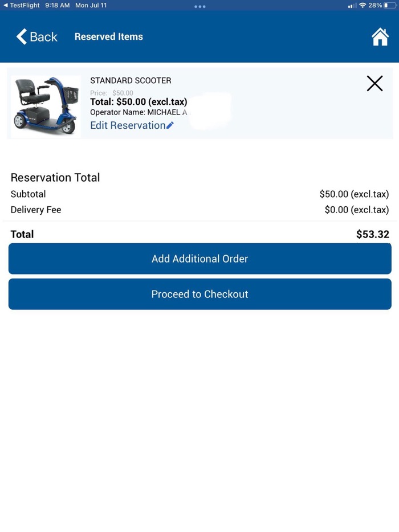Select the Reserved Items title
Viewport: 399px width, 532px height.
tap(108, 36)
